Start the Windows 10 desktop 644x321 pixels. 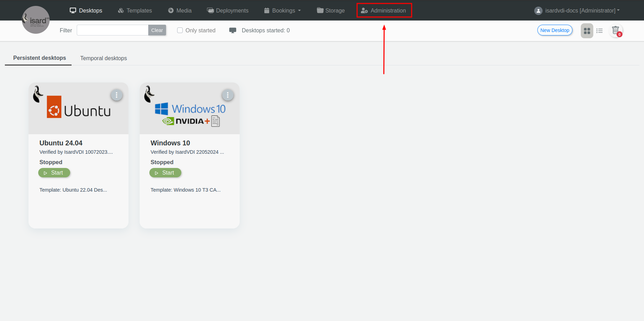click(165, 173)
